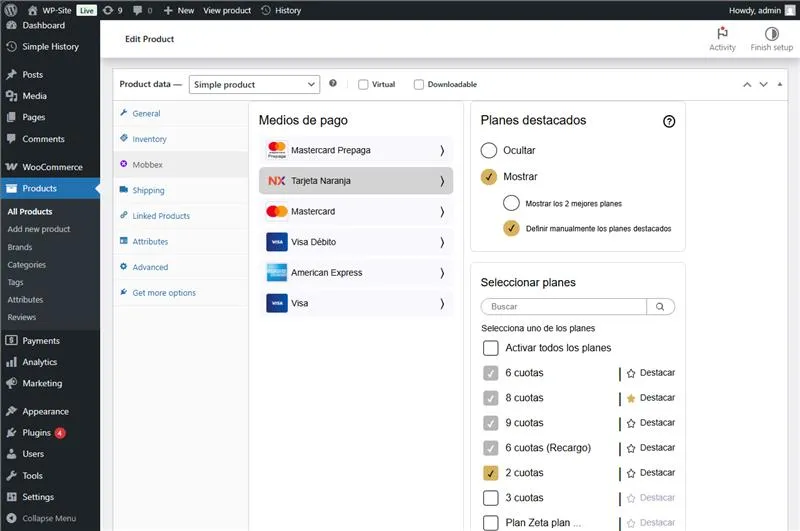This screenshot has height=531, width=800.
Task: Open the WP-Site home icon
Action: [33, 10]
